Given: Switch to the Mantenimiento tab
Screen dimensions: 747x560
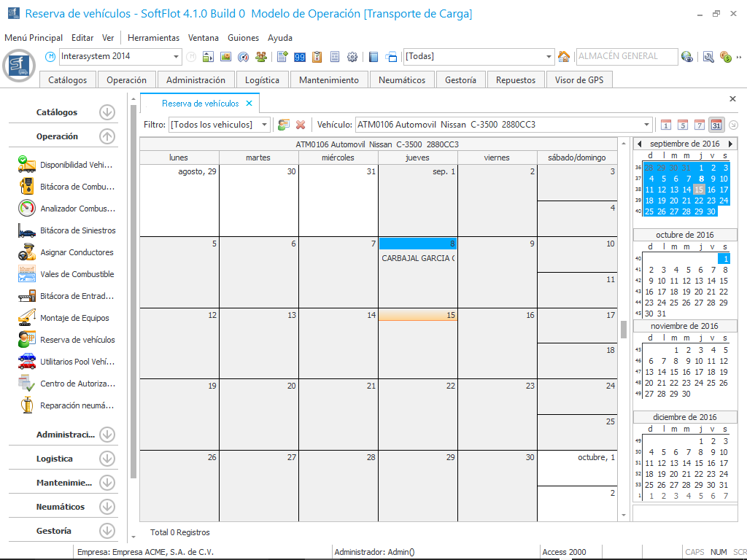Looking at the screenshot, I should pyautogui.click(x=329, y=80).
